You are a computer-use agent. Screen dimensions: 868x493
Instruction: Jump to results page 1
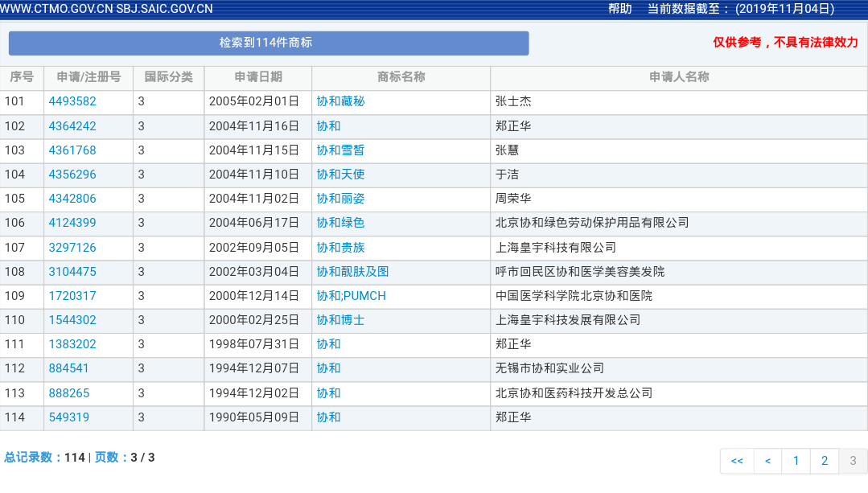click(x=796, y=461)
